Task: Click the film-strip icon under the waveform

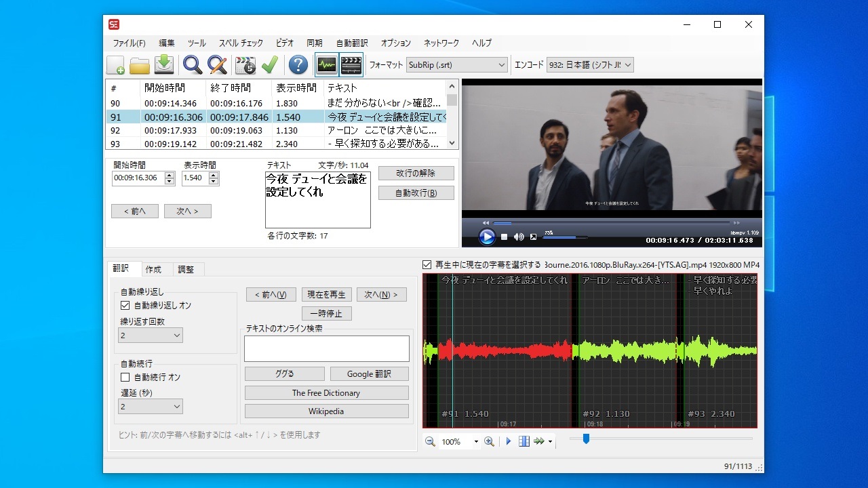Action: 524,441
